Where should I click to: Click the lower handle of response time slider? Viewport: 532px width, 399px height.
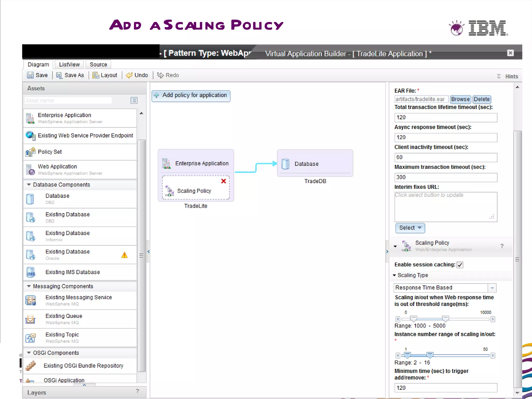click(x=414, y=318)
